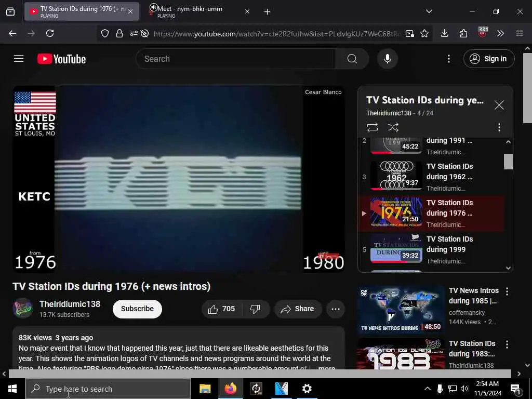The image size is (532, 399).
Task: Focus the YouTube search field
Action: 236,59
